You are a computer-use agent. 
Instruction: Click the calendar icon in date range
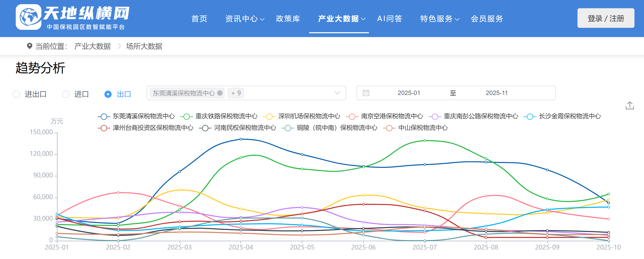click(366, 93)
